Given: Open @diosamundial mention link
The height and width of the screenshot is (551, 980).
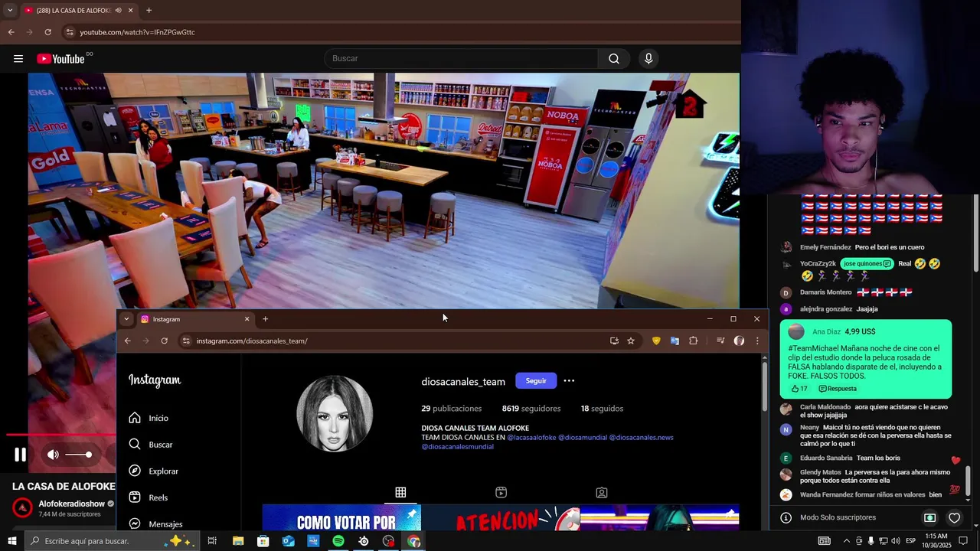Looking at the screenshot, I should pyautogui.click(x=583, y=438).
